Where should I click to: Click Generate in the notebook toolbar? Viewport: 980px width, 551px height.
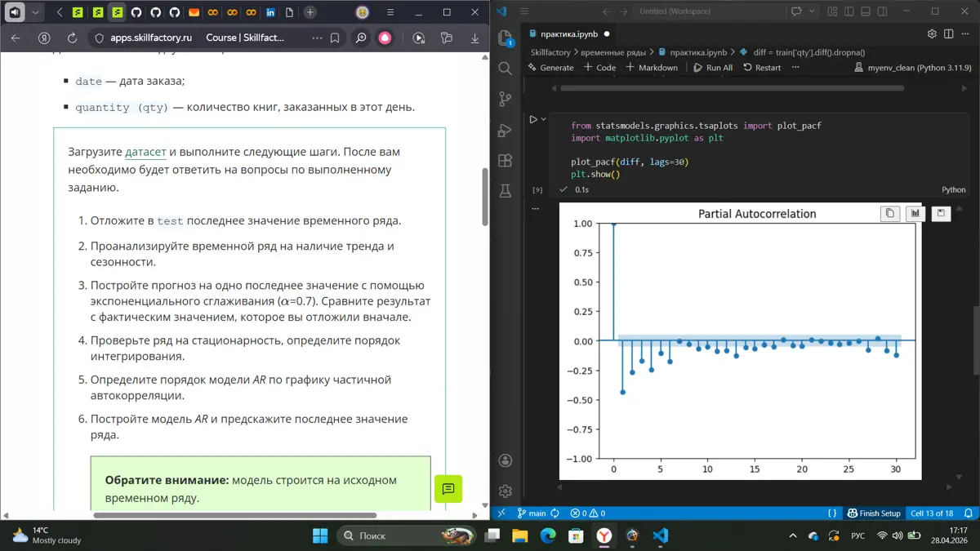[550, 68]
